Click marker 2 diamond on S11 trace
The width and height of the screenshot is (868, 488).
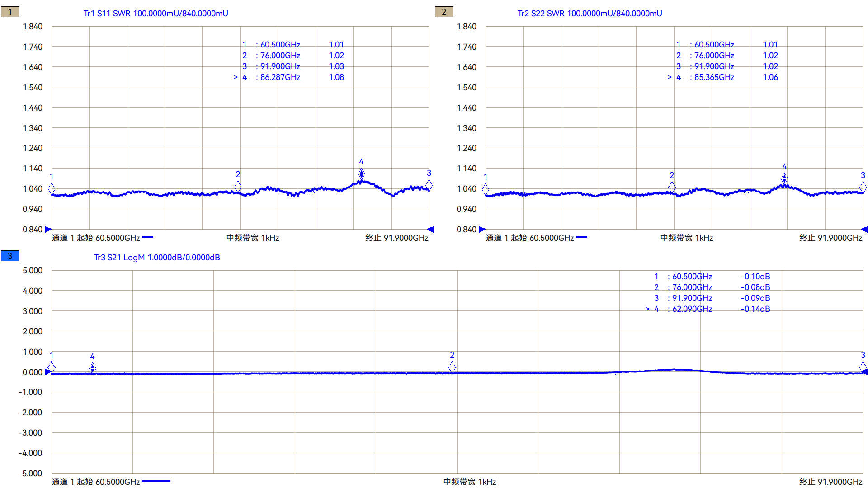coord(238,186)
